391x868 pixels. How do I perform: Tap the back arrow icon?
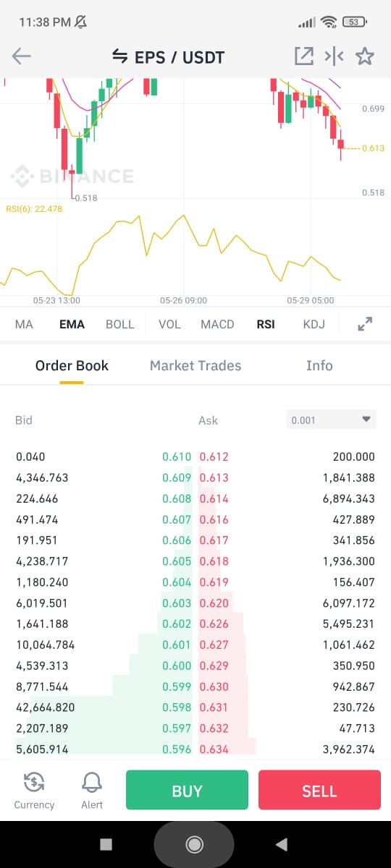(22, 56)
